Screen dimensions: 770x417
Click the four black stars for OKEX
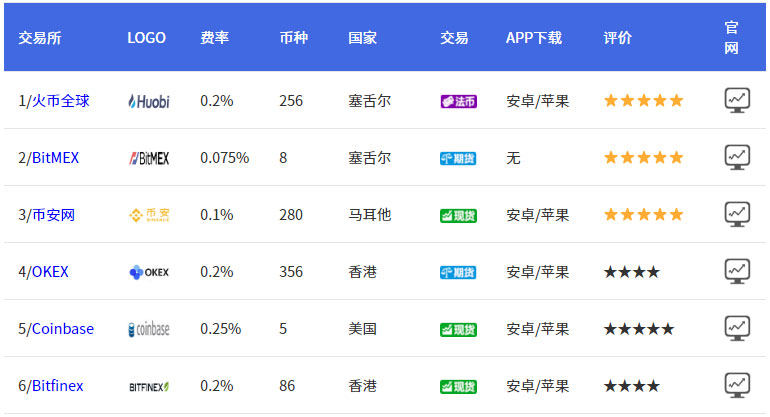coord(632,272)
